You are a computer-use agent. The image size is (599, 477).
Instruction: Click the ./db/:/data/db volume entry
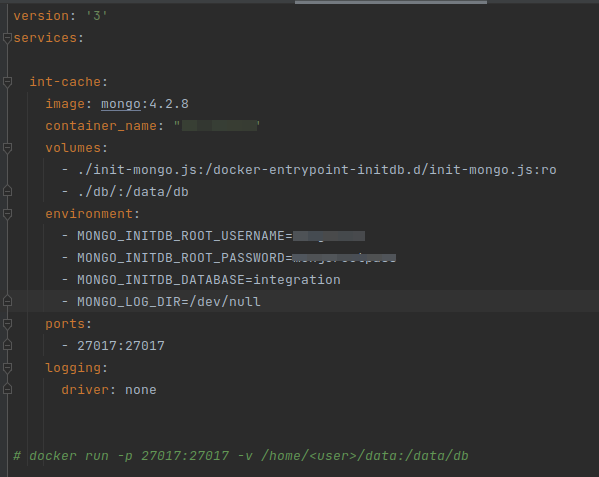pos(133,192)
